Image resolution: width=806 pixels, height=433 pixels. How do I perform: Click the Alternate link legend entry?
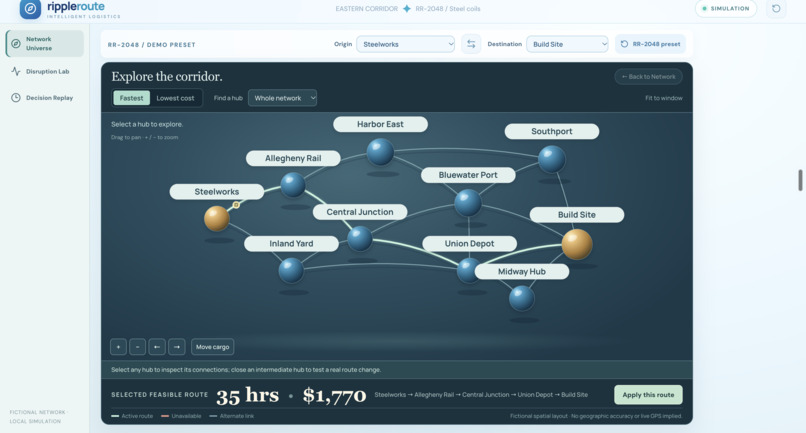pos(232,416)
